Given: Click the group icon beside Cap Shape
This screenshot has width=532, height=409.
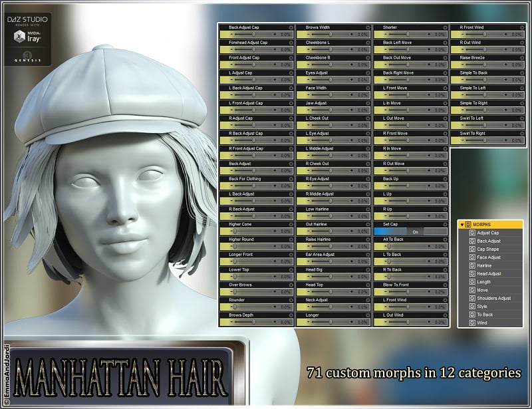Looking at the screenshot, I should click(472, 249).
